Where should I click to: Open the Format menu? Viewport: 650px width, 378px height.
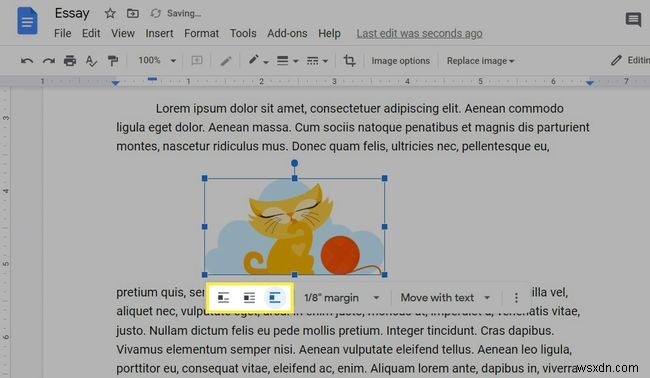tap(201, 33)
